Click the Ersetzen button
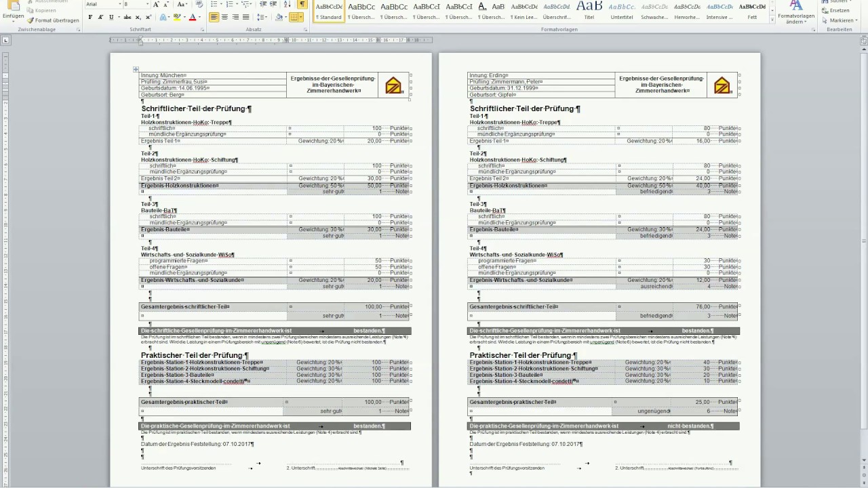 (839, 11)
